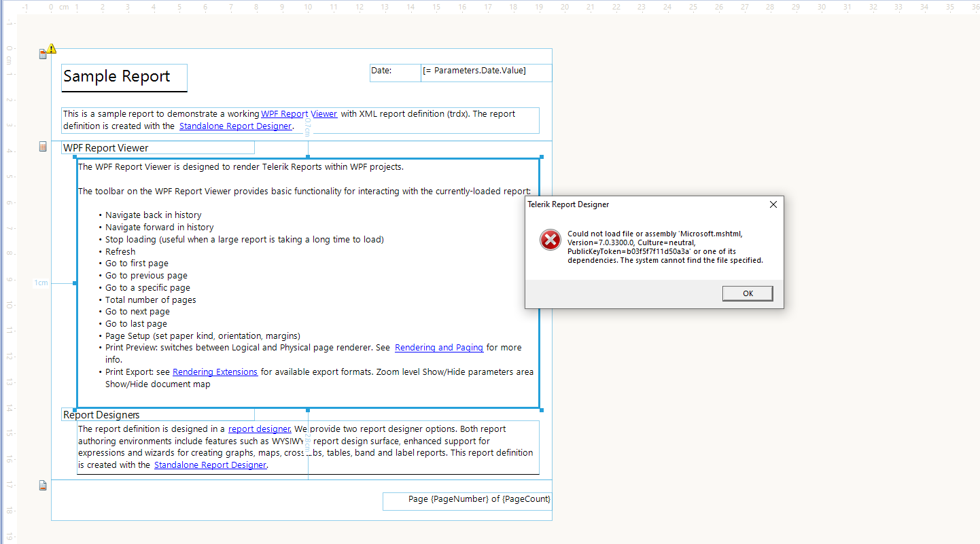Select the detail section icon beside WPF Report Viewer heading
980x544 pixels.
(43, 147)
